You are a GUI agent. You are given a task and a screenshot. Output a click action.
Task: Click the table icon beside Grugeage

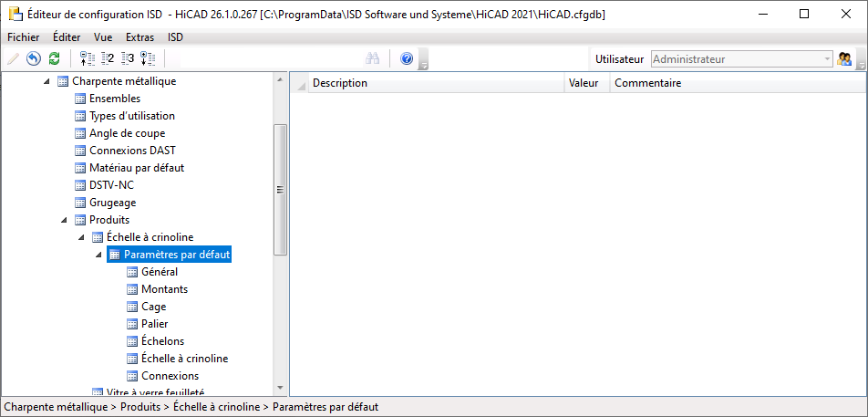[x=80, y=203]
